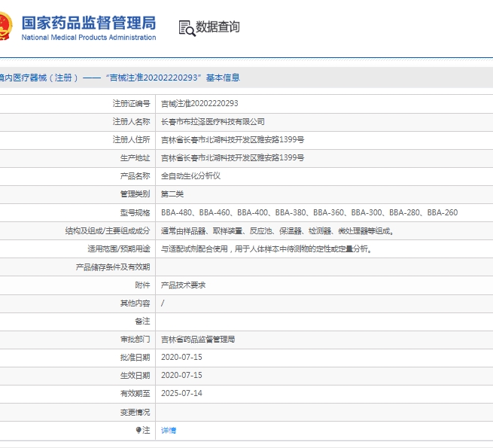Click management category value 第二类
The height and width of the screenshot is (448, 493).
click(x=172, y=194)
